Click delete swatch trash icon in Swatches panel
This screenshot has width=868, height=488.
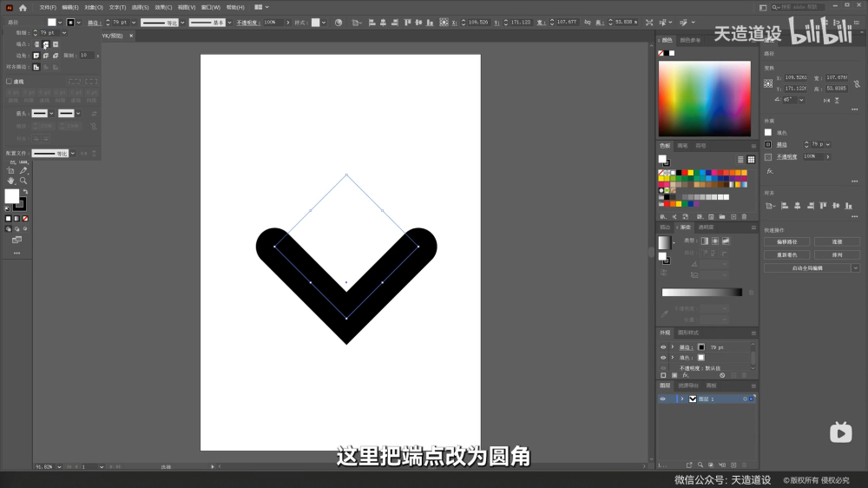[745, 217]
